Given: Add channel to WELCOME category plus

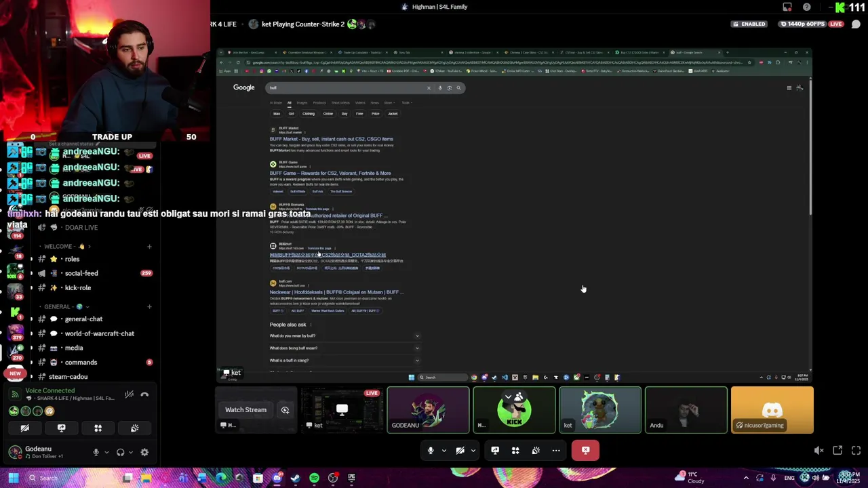Looking at the screenshot, I should coord(149,246).
